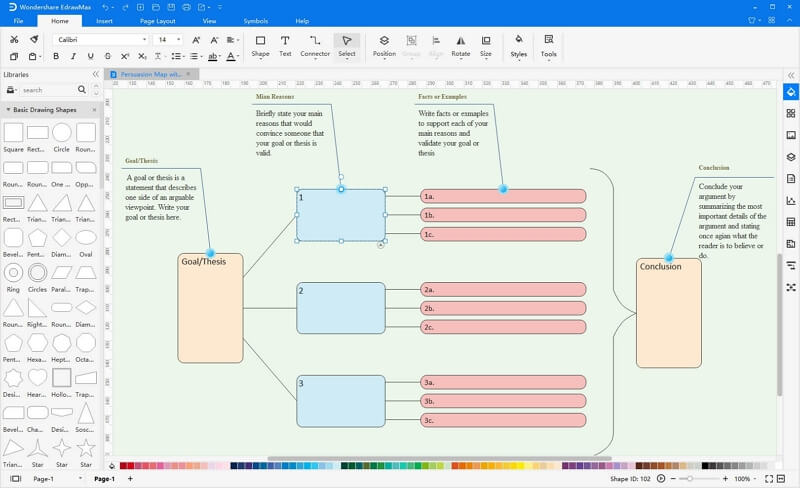Open the text highlight ab dropdown

coord(214,56)
